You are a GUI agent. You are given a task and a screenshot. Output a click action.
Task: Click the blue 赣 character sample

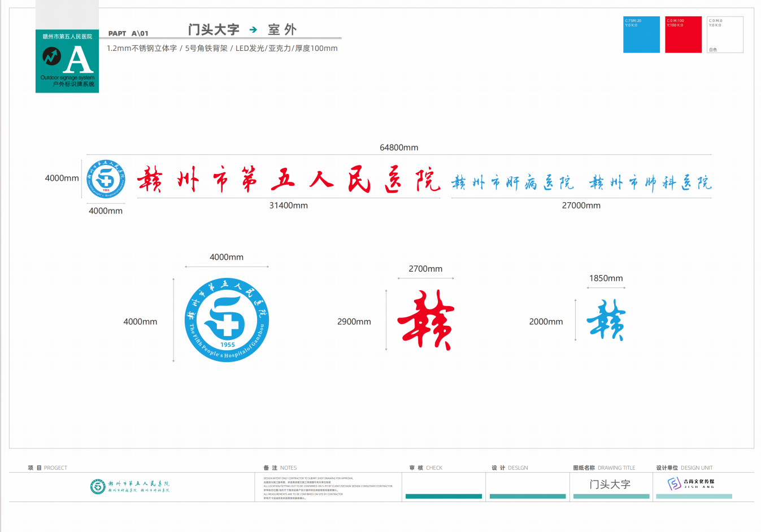click(x=606, y=320)
